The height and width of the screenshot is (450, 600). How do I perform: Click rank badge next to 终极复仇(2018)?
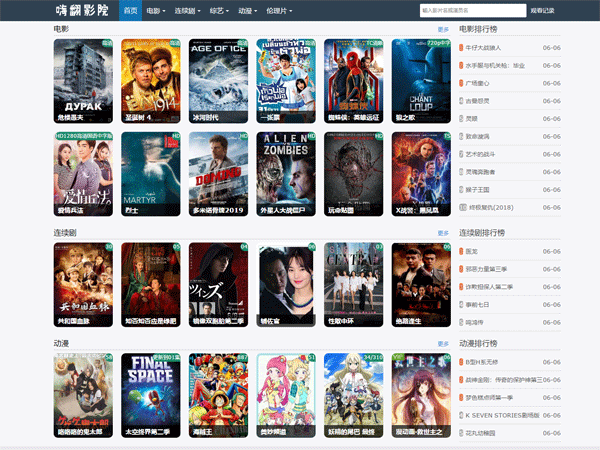click(461, 207)
